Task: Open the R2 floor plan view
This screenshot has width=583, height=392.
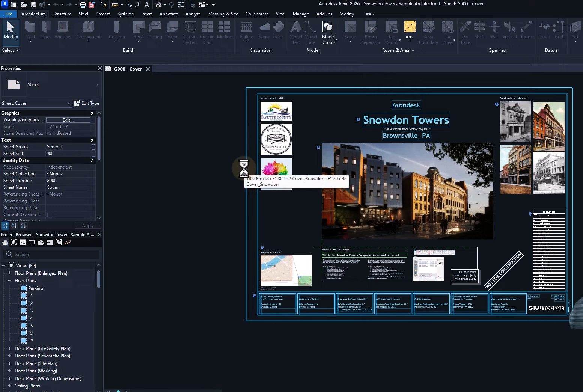Action: click(31, 333)
